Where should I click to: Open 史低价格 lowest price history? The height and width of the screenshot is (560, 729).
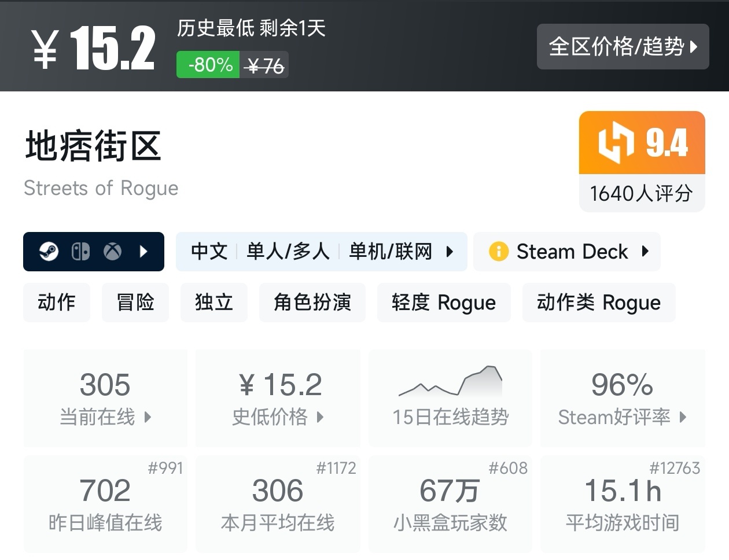click(x=278, y=398)
